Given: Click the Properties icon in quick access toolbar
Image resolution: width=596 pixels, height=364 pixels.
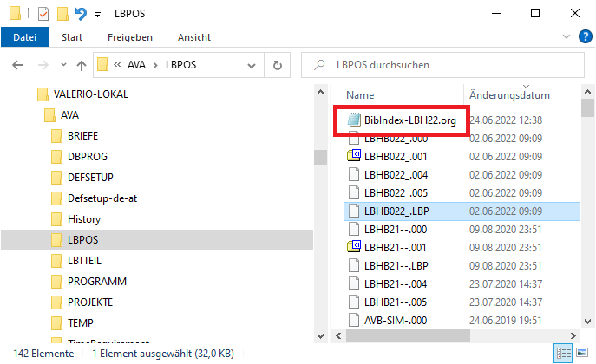Looking at the screenshot, I should coord(43,14).
